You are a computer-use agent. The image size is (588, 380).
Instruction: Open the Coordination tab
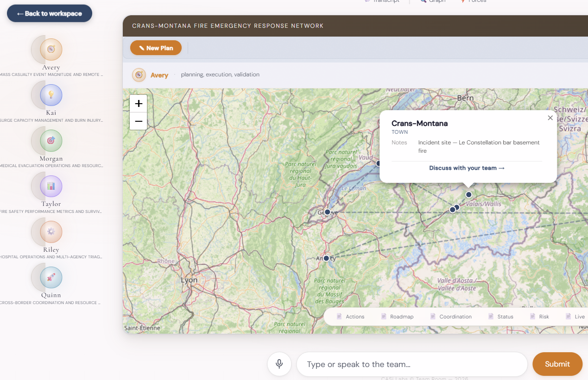[451, 317]
